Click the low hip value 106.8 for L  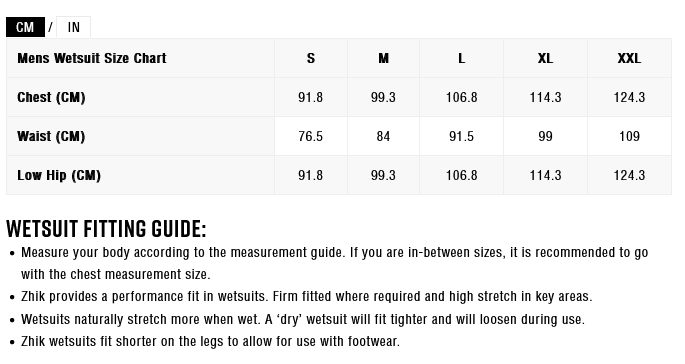pos(461,175)
